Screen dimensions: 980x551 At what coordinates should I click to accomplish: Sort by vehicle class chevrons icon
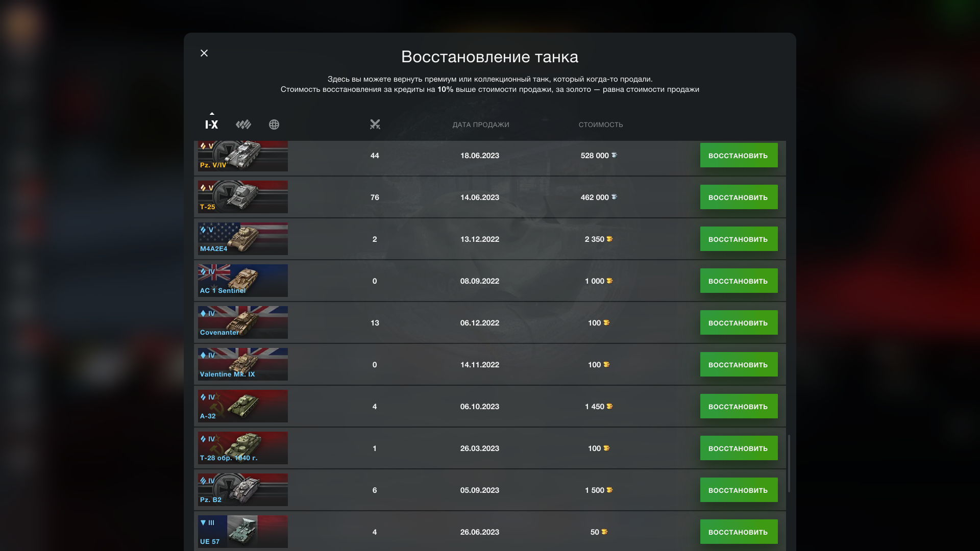243,124
